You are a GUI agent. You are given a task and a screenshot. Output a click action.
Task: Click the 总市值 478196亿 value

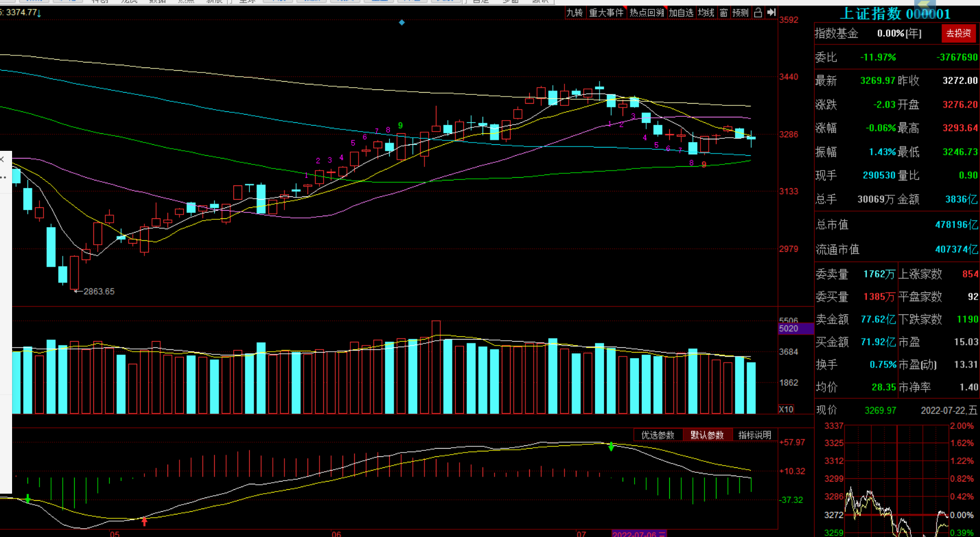956,225
